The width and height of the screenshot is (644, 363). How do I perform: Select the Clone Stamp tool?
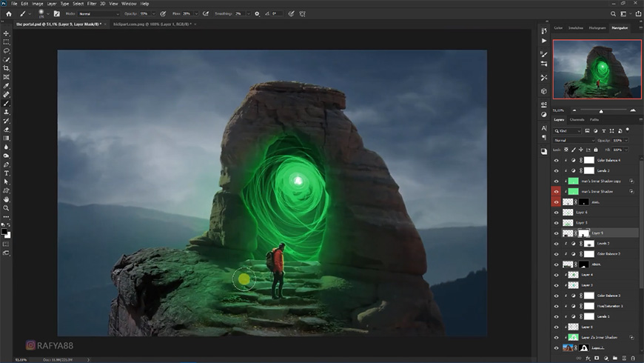click(6, 112)
